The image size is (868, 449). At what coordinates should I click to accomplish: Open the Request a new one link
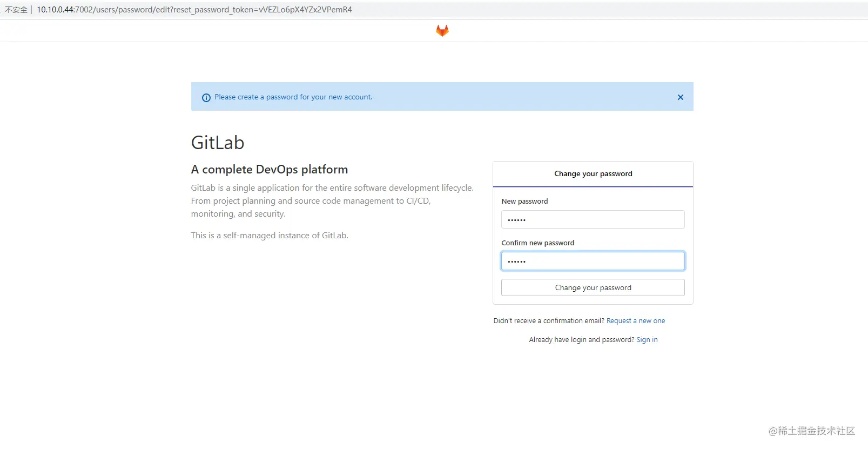coord(636,321)
